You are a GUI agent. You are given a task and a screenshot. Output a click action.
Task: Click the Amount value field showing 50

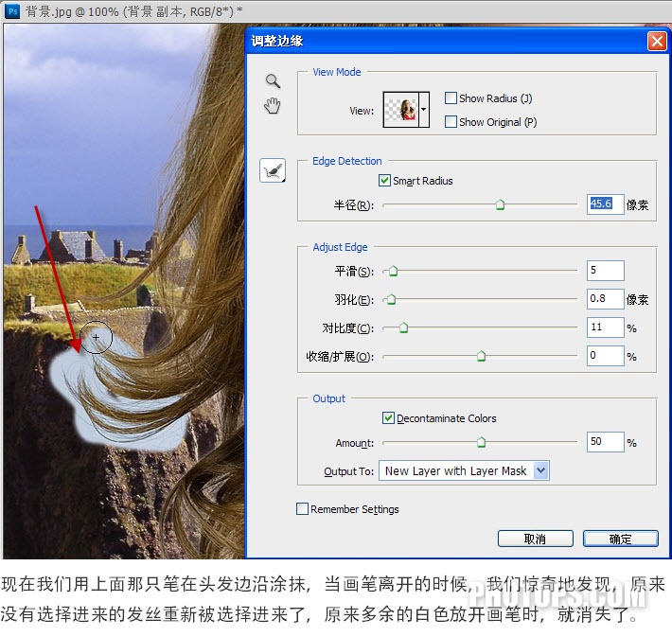(x=605, y=441)
